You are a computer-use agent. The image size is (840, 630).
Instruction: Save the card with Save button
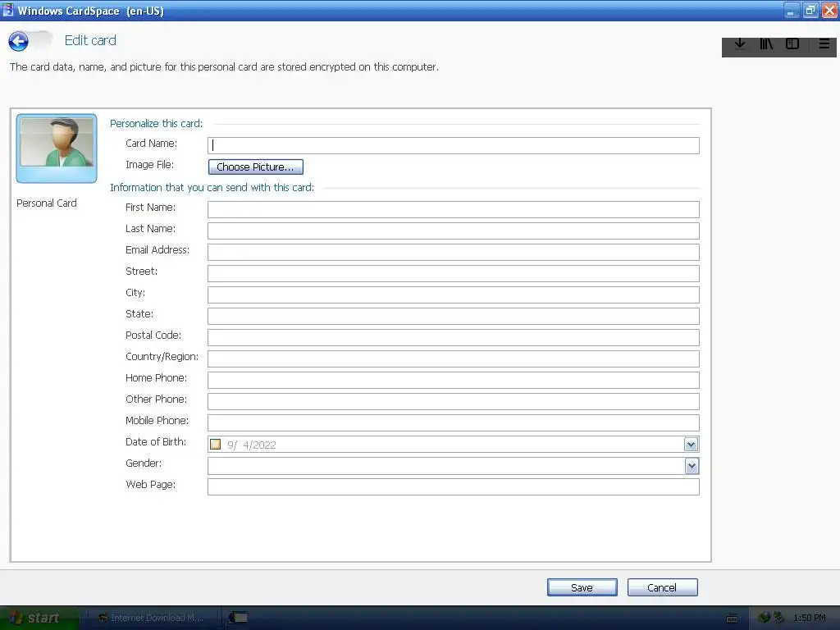coord(582,587)
